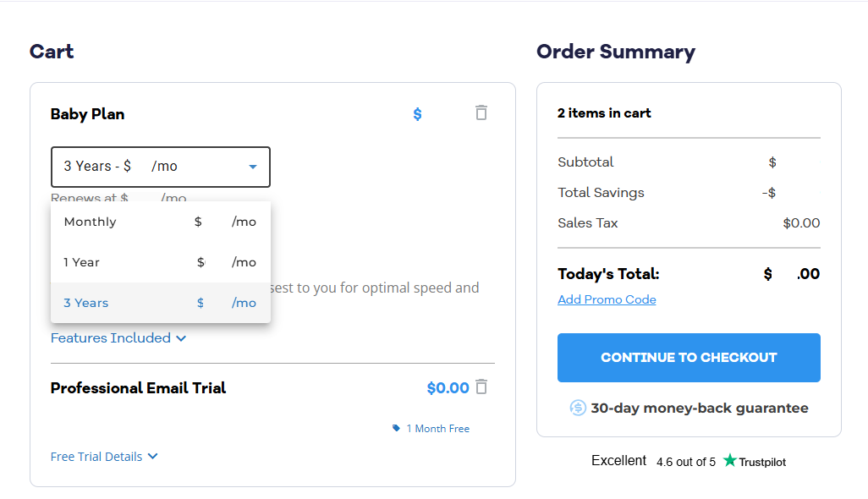
Task: Open the term length dropdown showing 3 Years
Action: coord(160,167)
